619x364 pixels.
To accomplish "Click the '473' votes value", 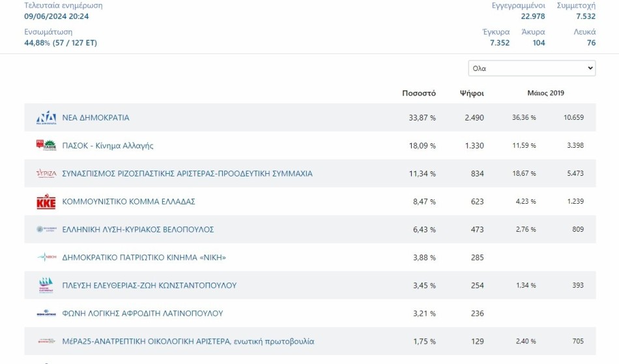I will (x=477, y=229).
